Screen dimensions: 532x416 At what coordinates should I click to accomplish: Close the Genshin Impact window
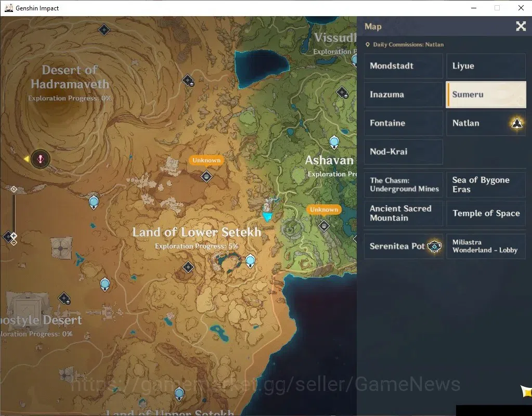[521, 8]
